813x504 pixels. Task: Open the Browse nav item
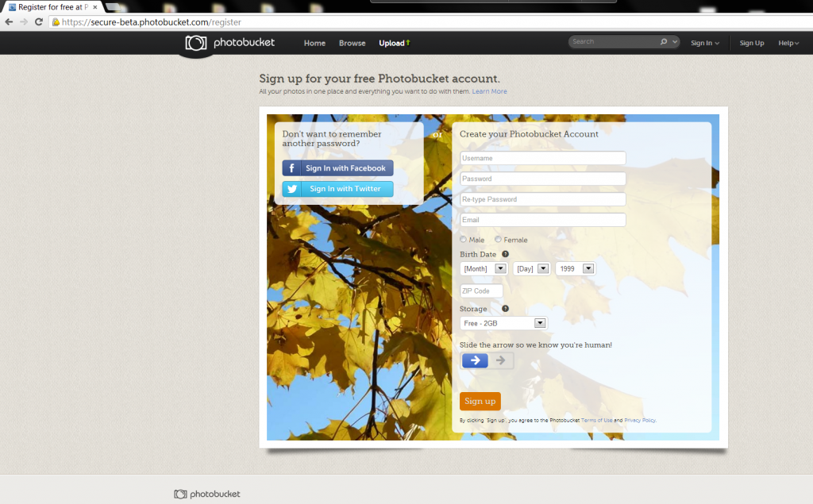tap(352, 43)
